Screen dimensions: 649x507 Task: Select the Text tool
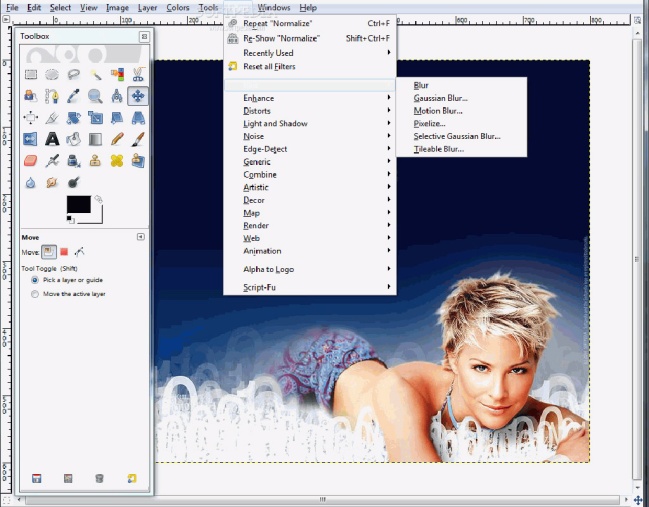pyautogui.click(x=52, y=139)
